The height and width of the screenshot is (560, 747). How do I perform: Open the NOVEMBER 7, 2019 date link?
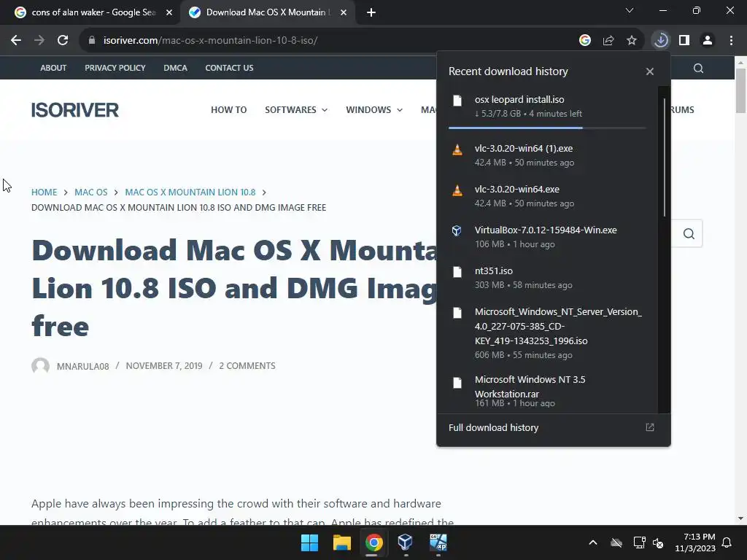[164, 366]
